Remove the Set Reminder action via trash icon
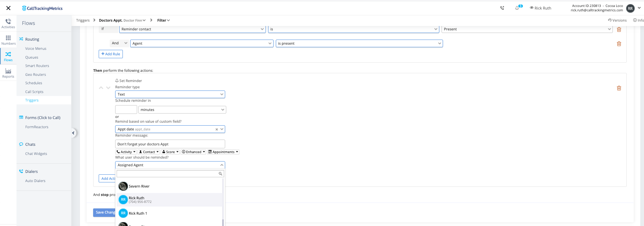Screen dimensions: 644x226 [619, 88]
